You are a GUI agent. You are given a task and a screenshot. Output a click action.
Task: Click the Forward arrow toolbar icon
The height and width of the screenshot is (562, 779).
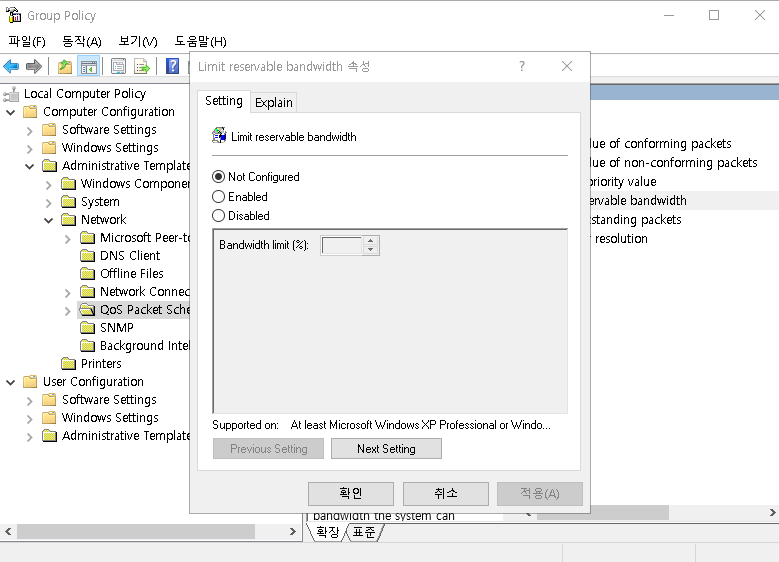click(x=34, y=66)
